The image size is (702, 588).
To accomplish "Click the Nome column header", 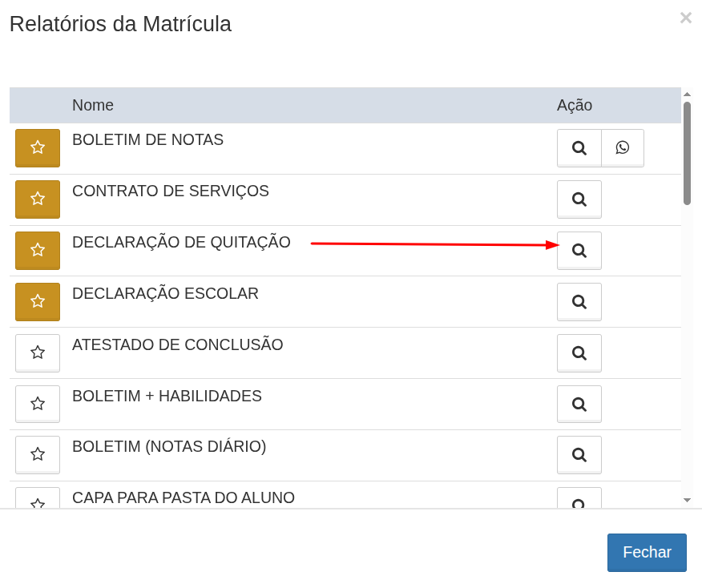I will point(93,106).
